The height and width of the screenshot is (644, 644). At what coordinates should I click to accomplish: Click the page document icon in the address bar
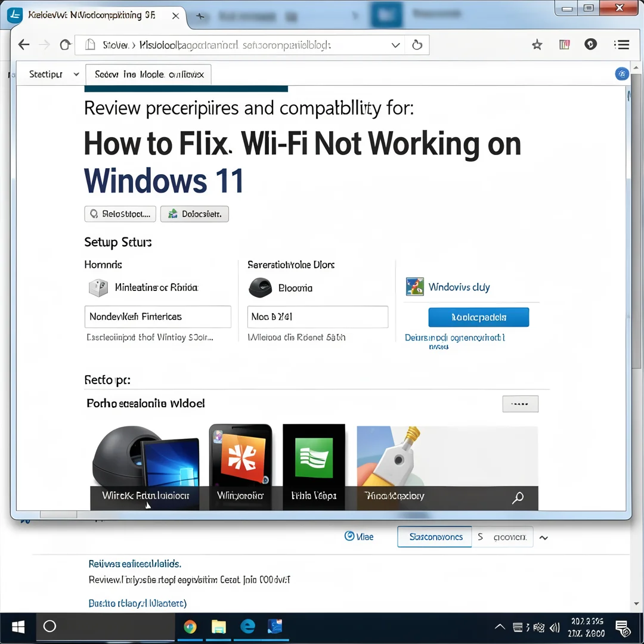(x=90, y=44)
